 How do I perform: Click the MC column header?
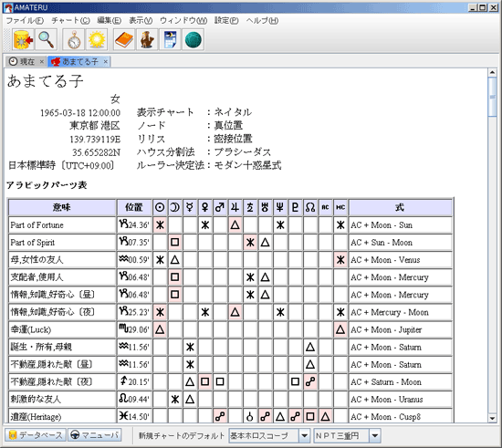(x=340, y=207)
